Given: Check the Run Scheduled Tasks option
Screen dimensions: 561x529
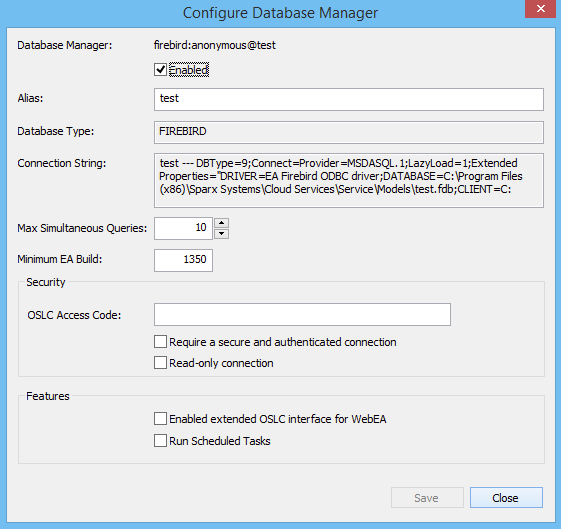Looking at the screenshot, I should (160, 441).
